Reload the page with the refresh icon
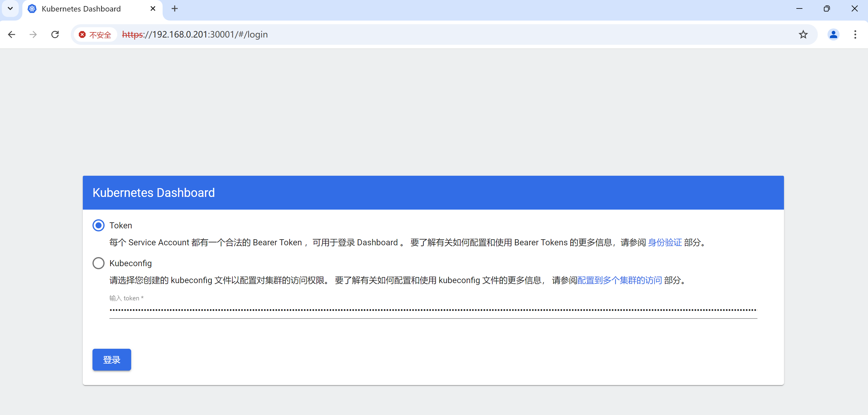Image resolution: width=868 pixels, height=415 pixels. point(55,34)
